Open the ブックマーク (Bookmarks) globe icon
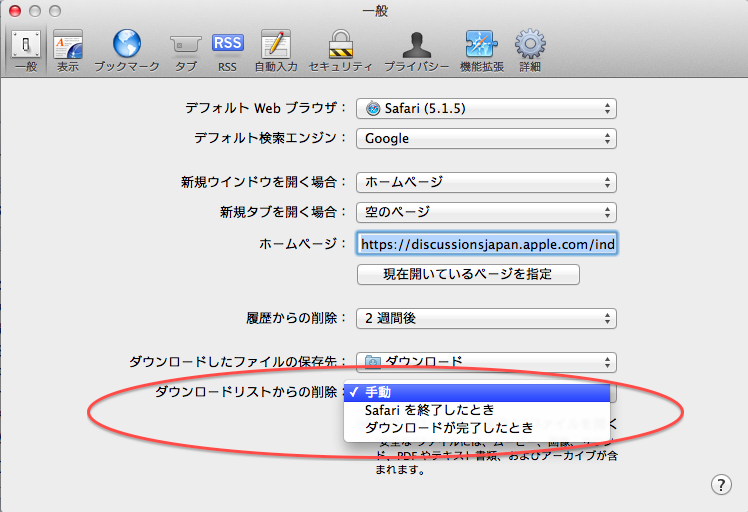 [127, 43]
